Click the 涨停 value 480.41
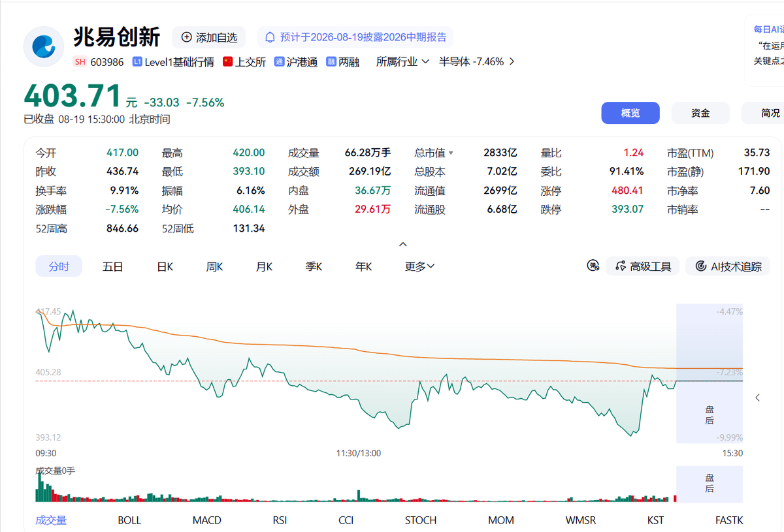 (627, 191)
